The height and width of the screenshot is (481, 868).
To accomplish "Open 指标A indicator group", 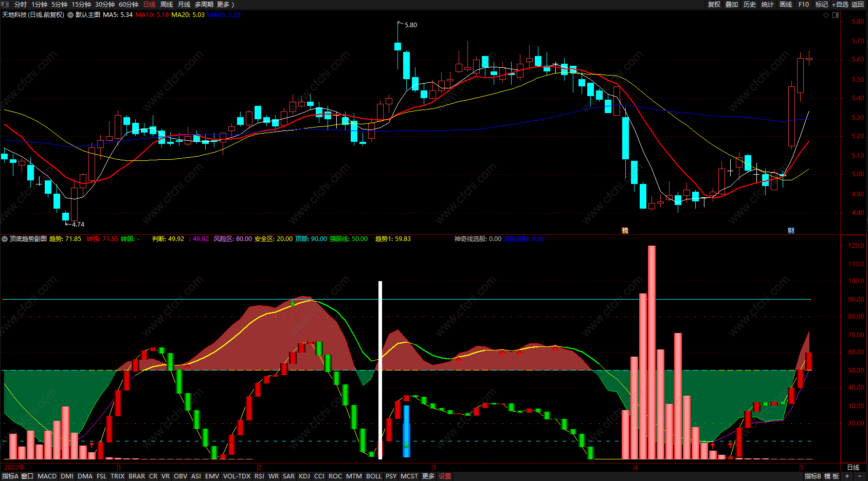I will point(10,476).
